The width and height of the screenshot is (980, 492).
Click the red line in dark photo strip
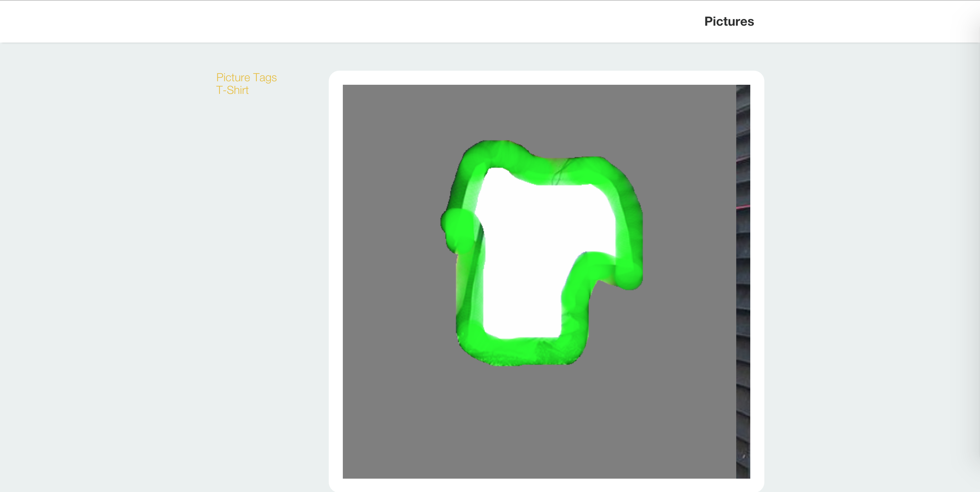tap(743, 207)
